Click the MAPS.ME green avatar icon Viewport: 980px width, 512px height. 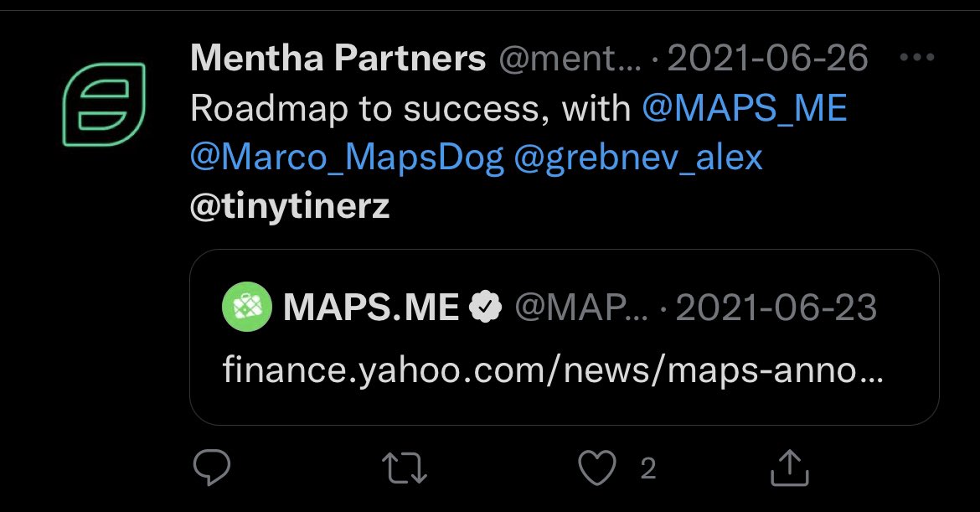tap(246, 308)
